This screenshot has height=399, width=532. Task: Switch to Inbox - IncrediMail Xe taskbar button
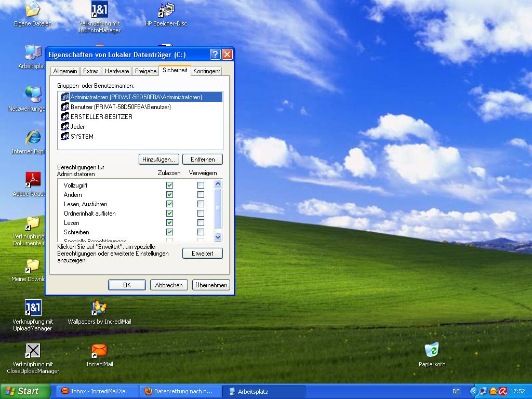point(97,391)
